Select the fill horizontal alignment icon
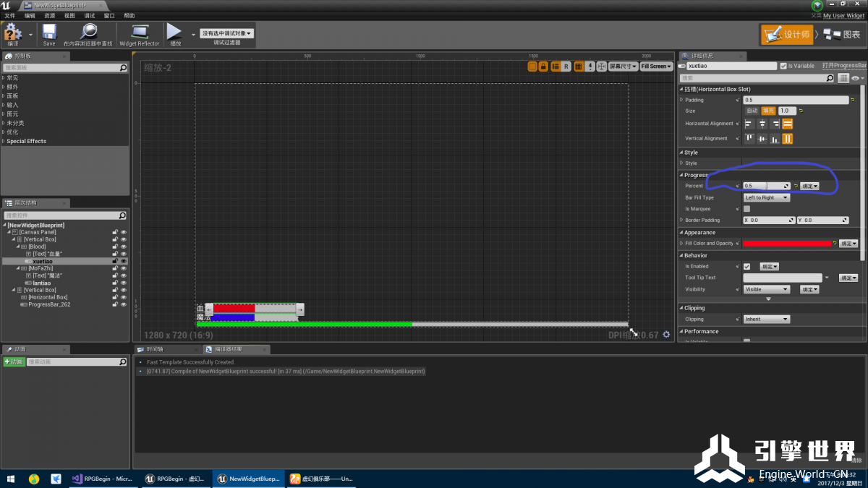Screen dimensions: 868x488 coord(787,124)
